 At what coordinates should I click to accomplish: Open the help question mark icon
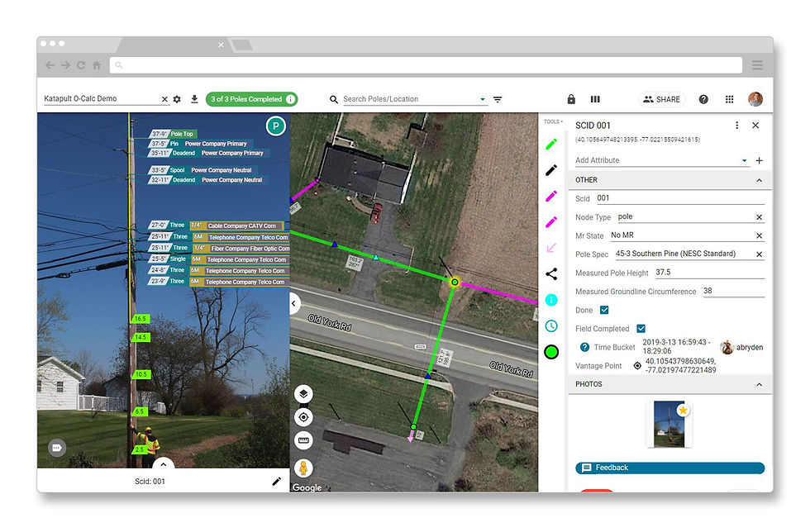click(x=703, y=99)
